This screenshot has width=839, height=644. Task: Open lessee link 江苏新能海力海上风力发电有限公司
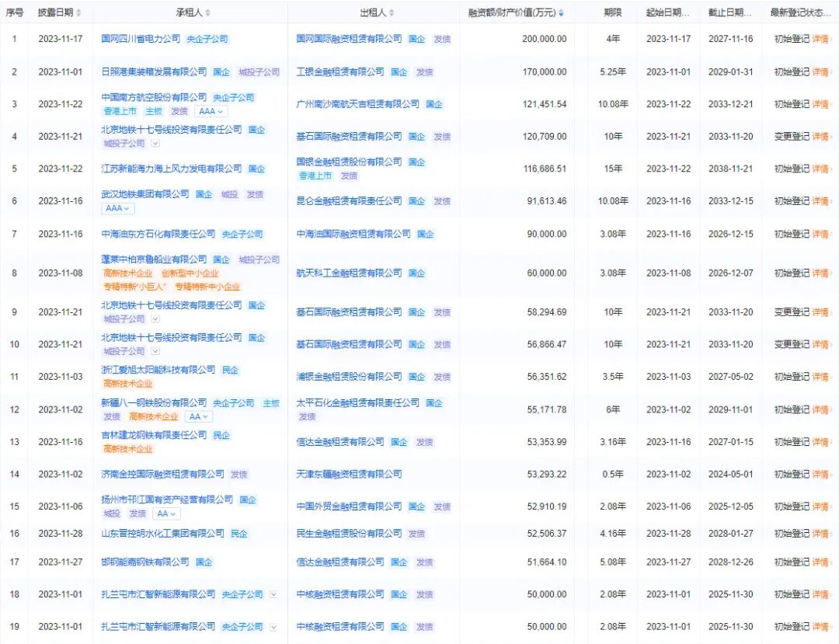click(x=172, y=169)
